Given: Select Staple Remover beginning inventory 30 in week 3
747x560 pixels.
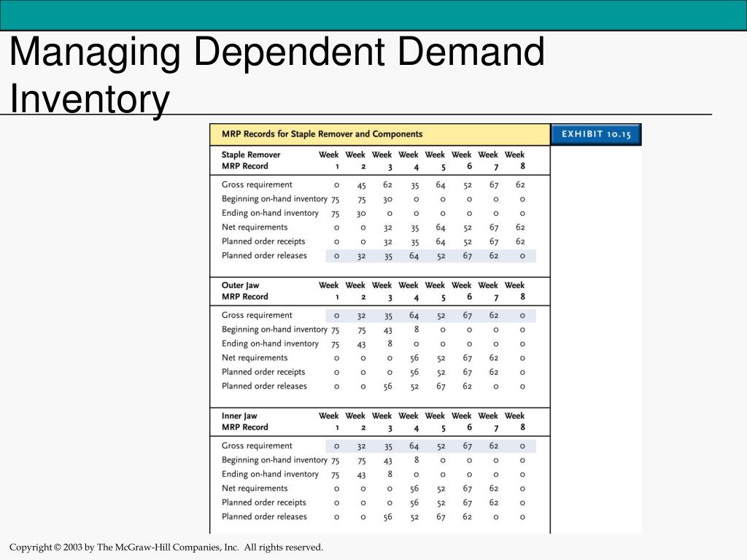Looking at the screenshot, I should (388, 200).
